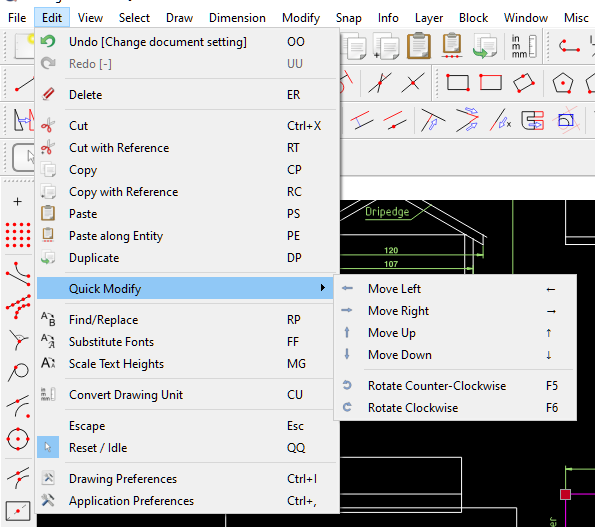Screen dimensions: 595x527
Task: Select Paste in the Edit menu
Action: coord(187,214)
